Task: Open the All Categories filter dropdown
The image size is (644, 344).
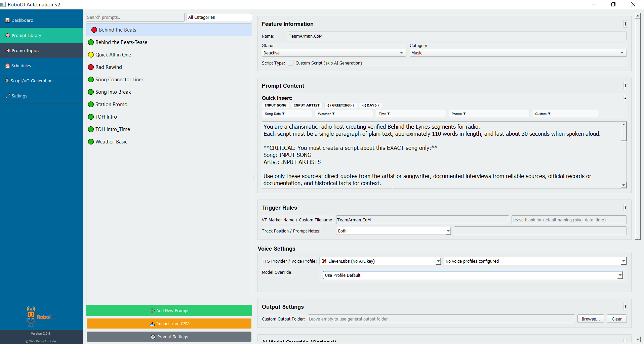Action: 219,17
